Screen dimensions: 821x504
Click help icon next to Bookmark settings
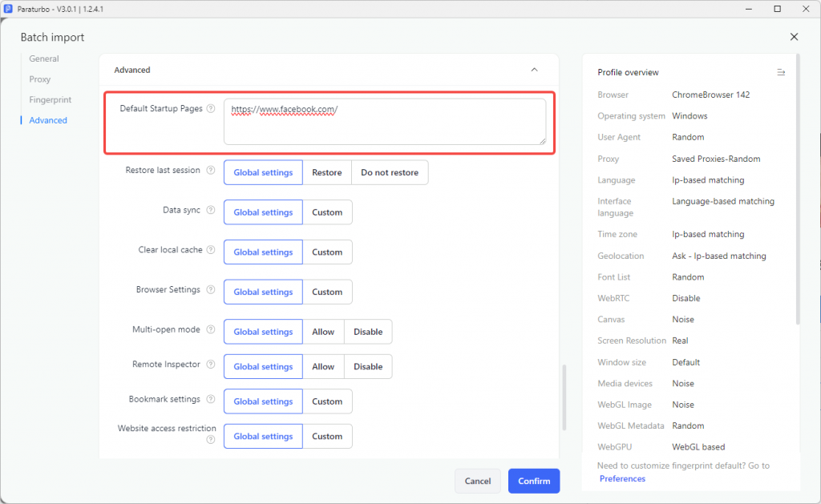pos(211,399)
